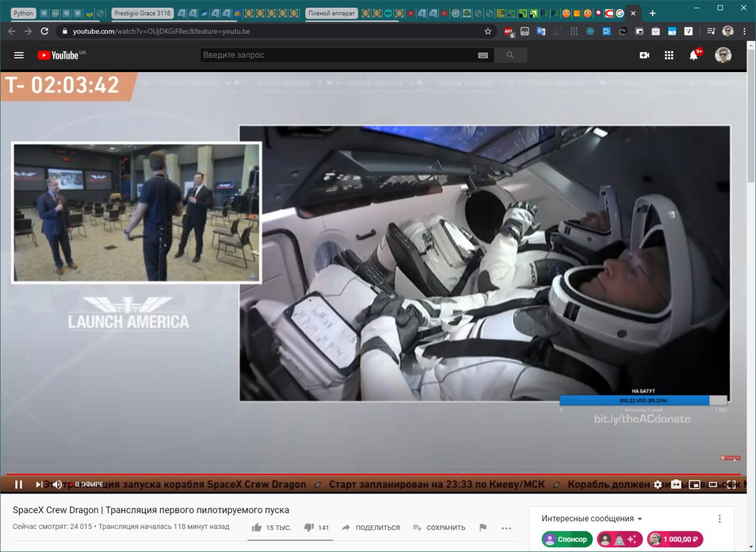Expand the Интересные сообщения chat dropdown
This screenshot has height=552, width=756.
592,518
